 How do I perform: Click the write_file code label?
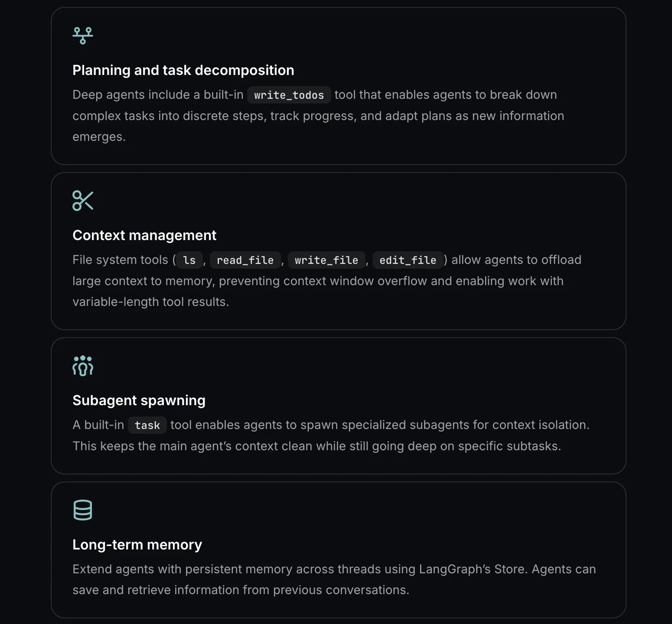[326, 260]
